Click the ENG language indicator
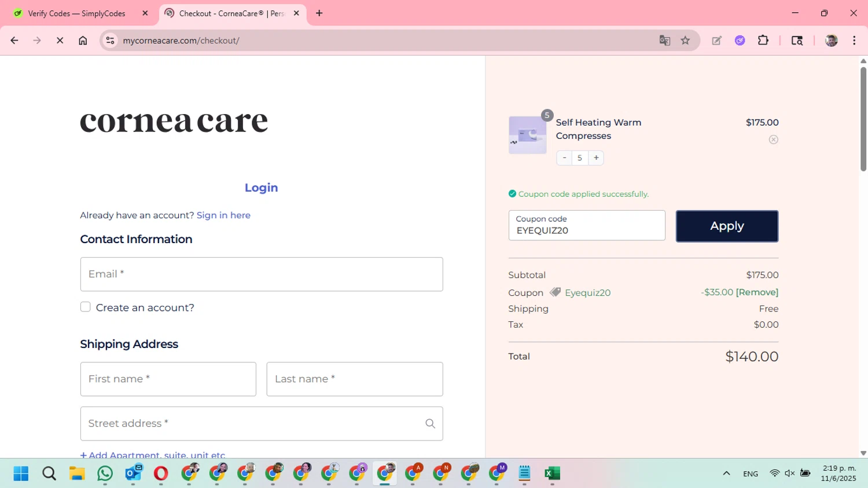The image size is (868, 488). tap(751, 474)
